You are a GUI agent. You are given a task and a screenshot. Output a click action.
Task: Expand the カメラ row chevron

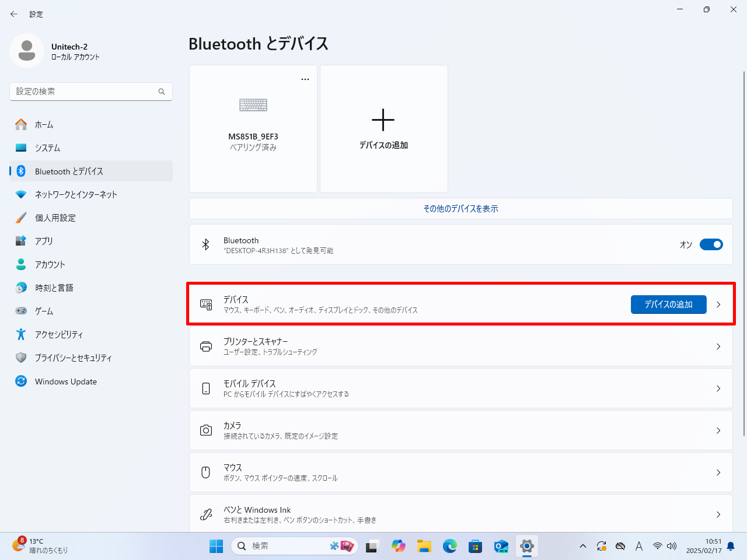click(718, 430)
